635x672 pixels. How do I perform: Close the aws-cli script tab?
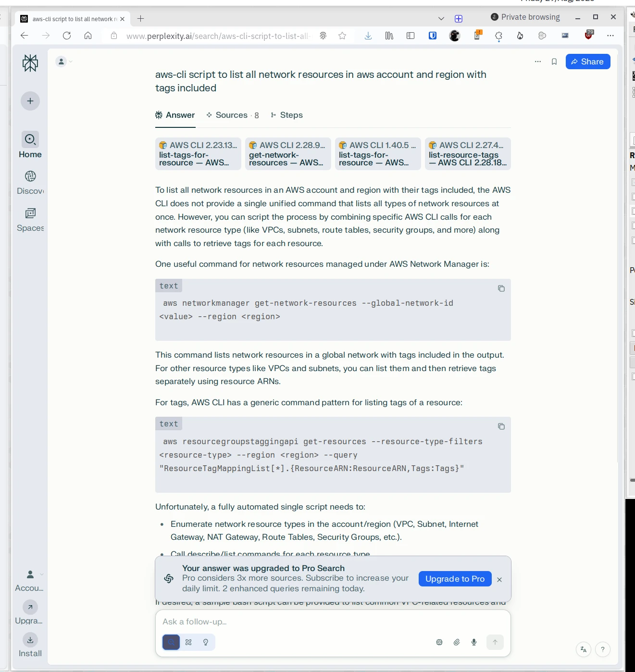pyautogui.click(x=122, y=19)
